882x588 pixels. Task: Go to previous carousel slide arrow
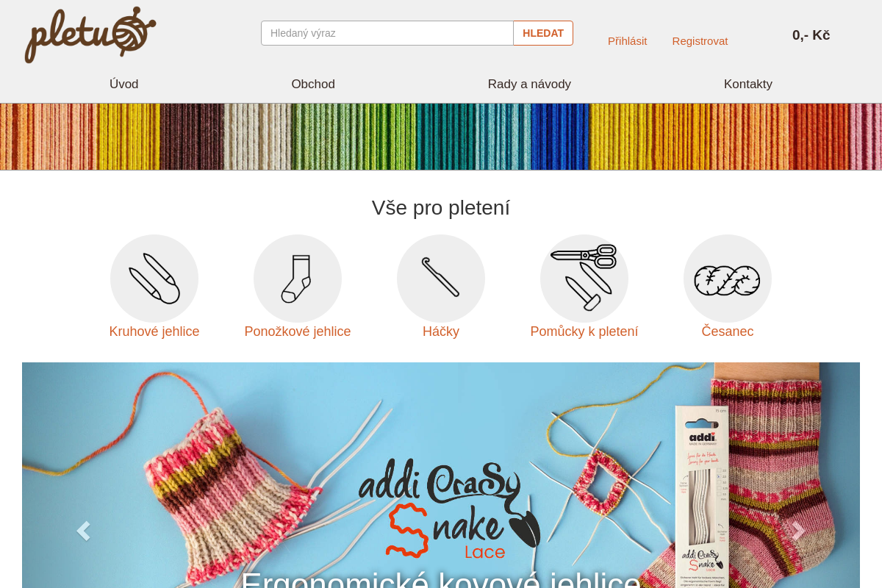[x=84, y=531]
